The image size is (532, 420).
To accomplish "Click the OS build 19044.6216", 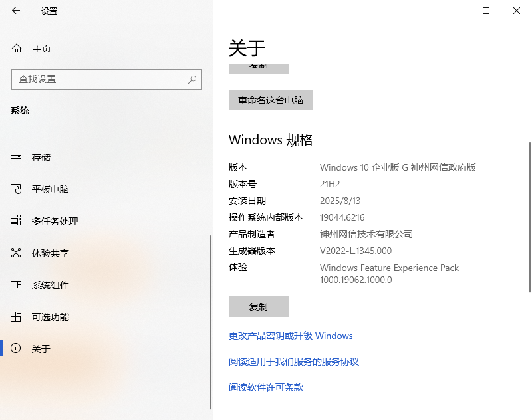I will click(342, 217).
